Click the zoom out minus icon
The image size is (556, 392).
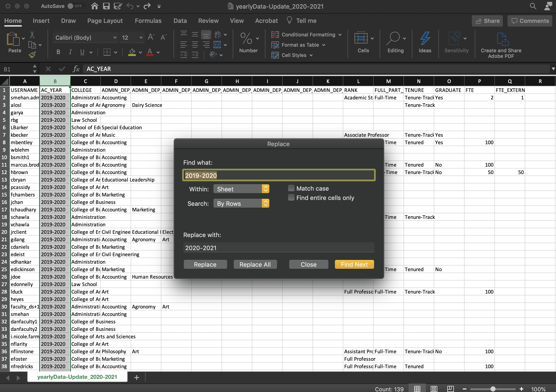tap(465, 389)
